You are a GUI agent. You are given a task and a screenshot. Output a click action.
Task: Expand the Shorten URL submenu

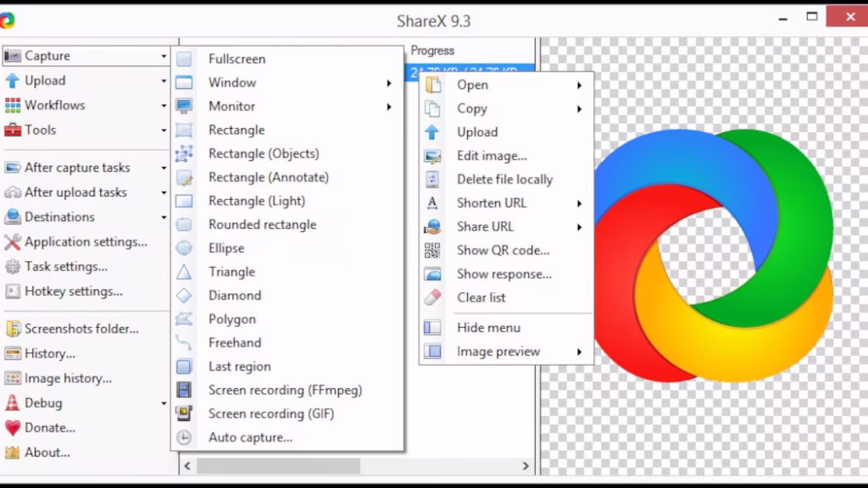[580, 203]
